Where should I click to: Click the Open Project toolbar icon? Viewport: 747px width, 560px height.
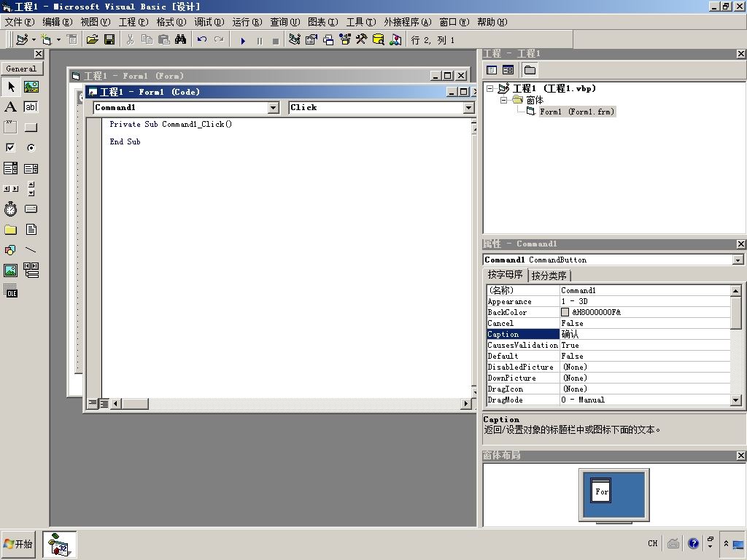(x=93, y=39)
